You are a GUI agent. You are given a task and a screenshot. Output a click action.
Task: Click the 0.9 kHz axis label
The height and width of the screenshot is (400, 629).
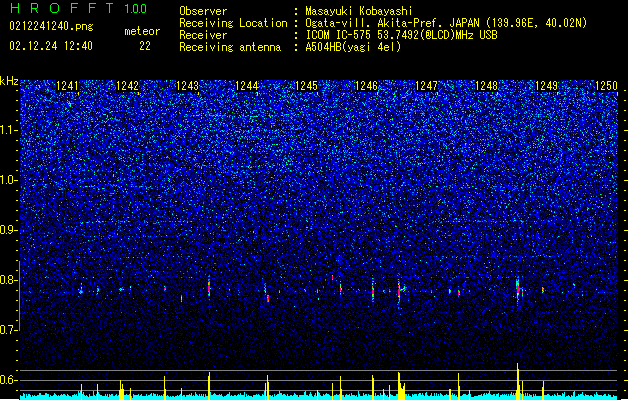click(9, 230)
